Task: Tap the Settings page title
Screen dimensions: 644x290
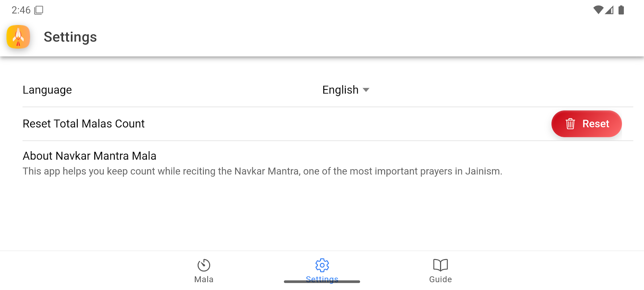Action: click(x=70, y=37)
